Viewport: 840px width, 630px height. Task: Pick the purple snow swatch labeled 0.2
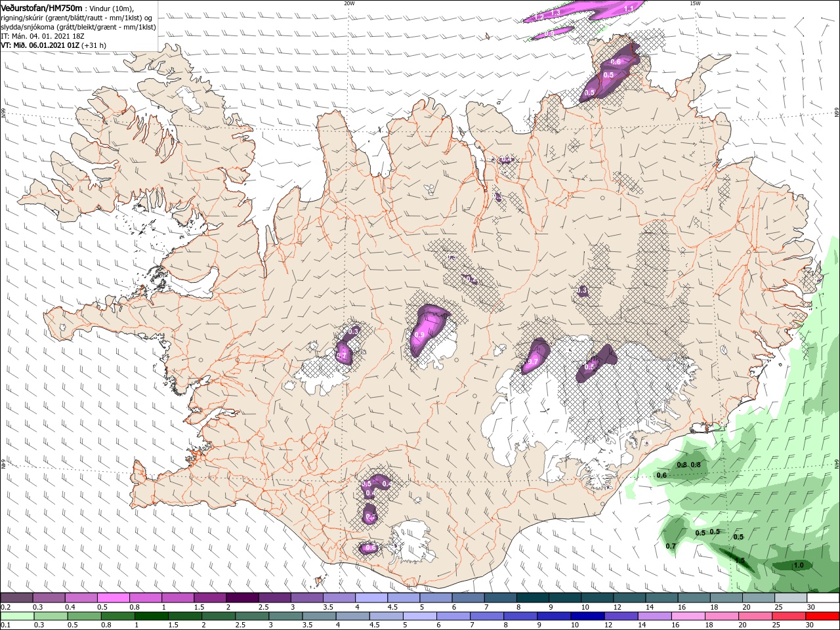click(x=16, y=598)
